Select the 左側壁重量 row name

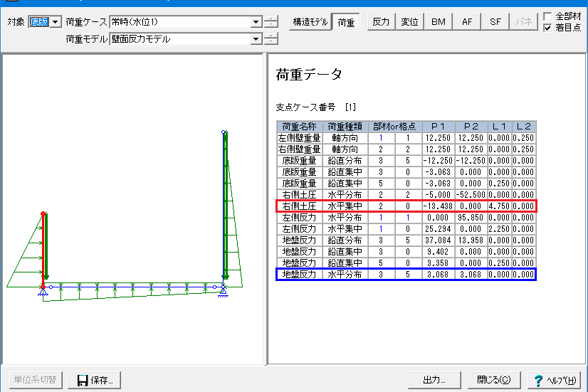pos(299,138)
